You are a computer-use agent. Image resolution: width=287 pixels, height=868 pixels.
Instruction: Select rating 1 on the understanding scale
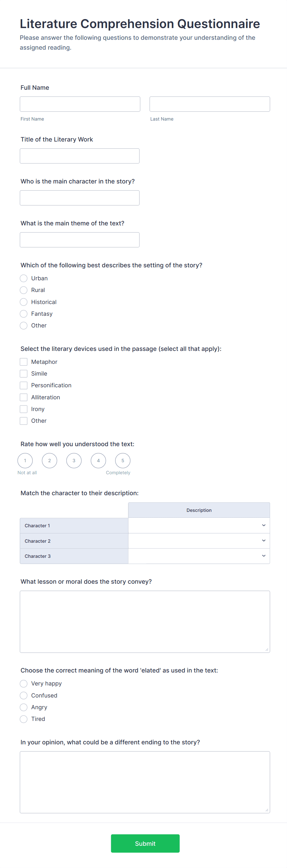25,461
